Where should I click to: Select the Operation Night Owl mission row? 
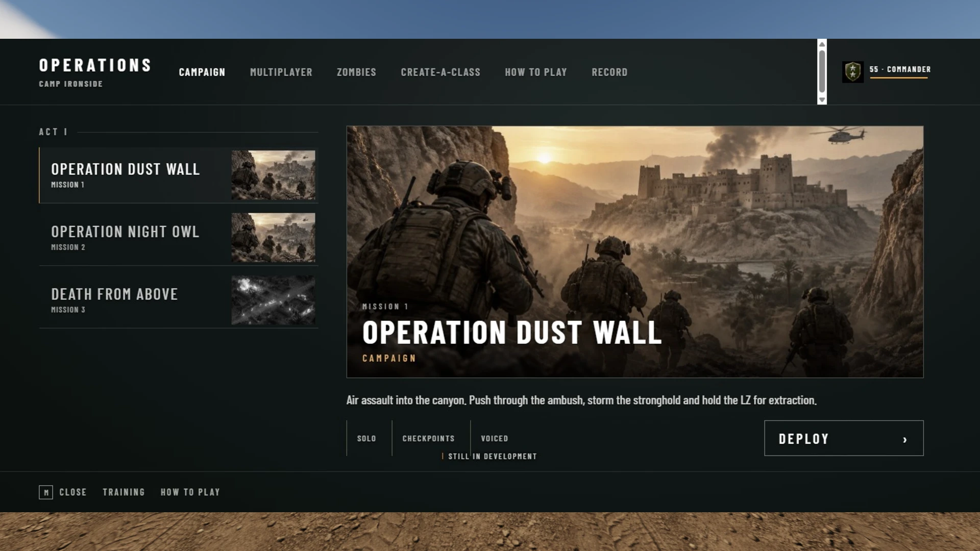pyautogui.click(x=179, y=238)
